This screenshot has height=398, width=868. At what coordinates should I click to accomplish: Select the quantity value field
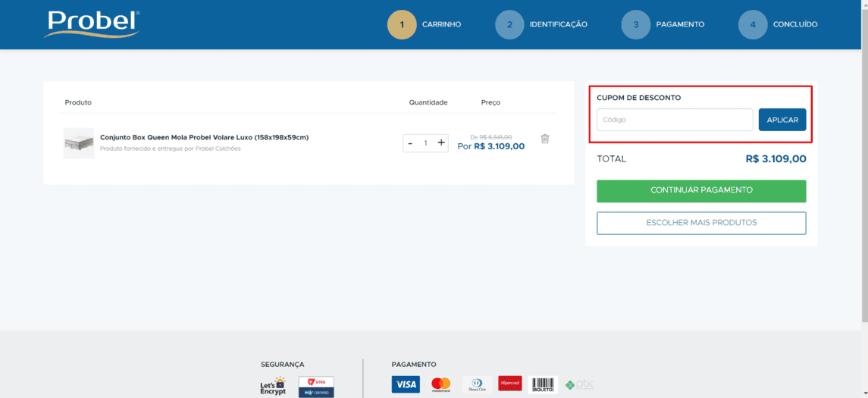(x=426, y=143)
